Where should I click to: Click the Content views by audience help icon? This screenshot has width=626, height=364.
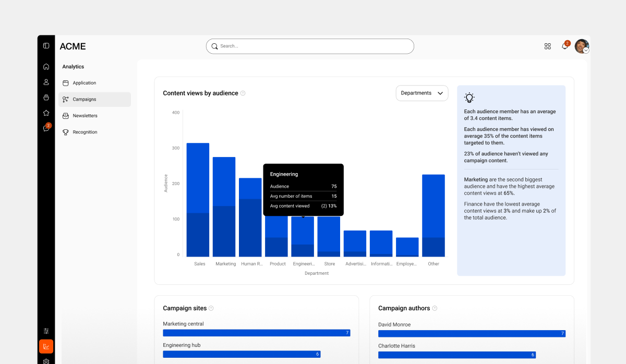(x=243, y=93)
